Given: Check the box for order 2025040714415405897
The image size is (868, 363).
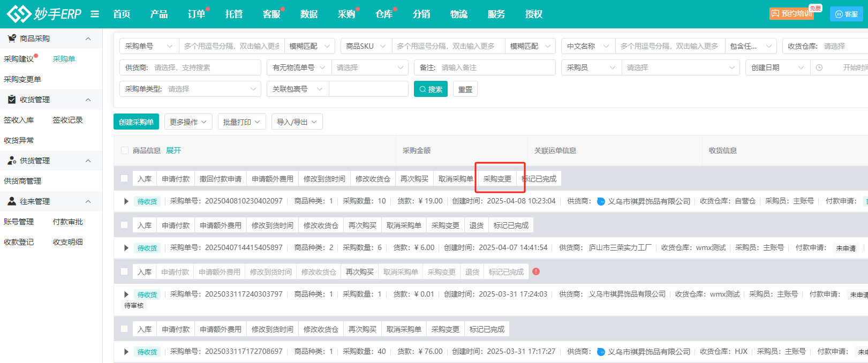Looking at the screenshot, I should click(124, 225).
